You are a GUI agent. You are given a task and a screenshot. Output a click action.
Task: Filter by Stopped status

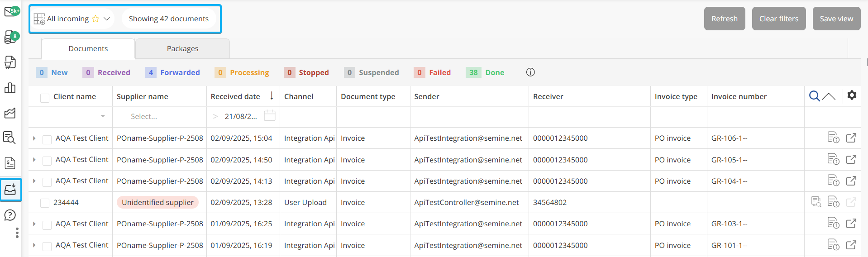click(x=306, y=72)
